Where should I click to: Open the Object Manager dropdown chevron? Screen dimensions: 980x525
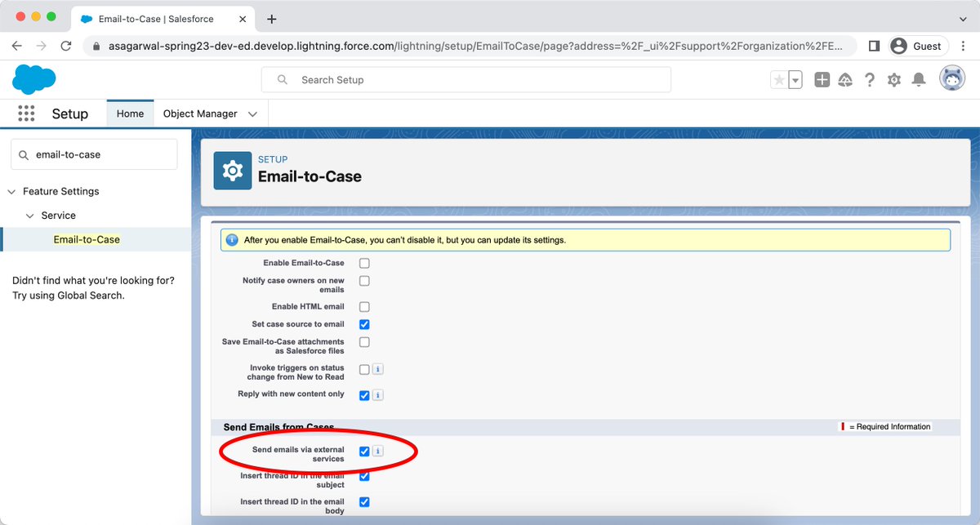252,114
